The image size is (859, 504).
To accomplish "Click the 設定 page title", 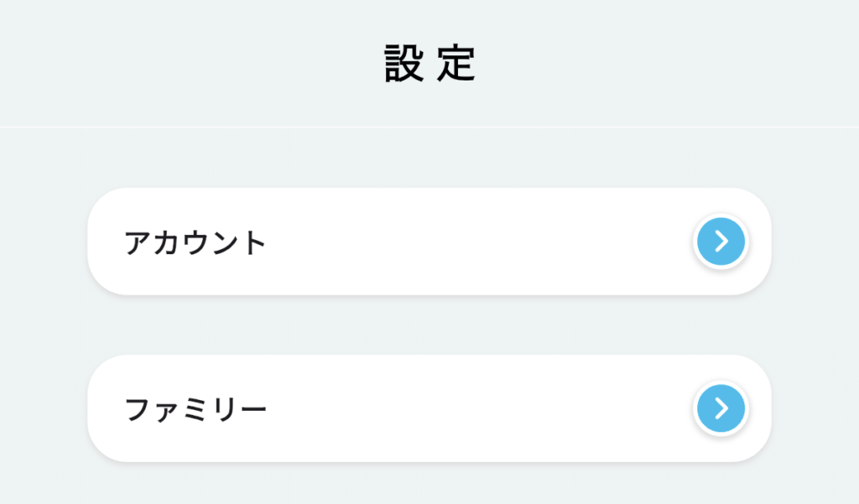I will click(x=429, y=64).
